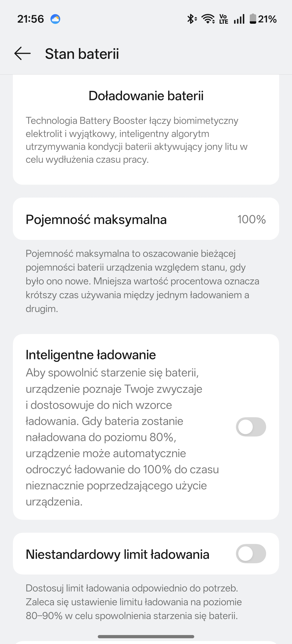Tap the Bluetooth status icon
This screenshot has height=644, width=292.
click(192, 19)
